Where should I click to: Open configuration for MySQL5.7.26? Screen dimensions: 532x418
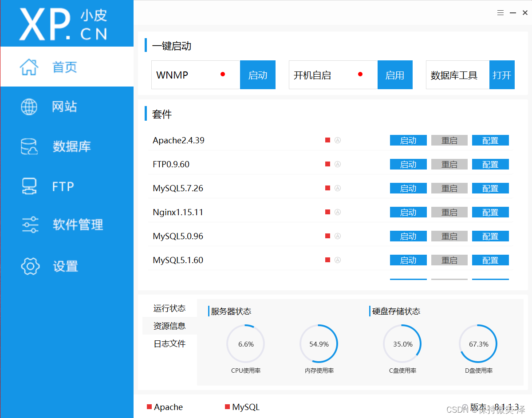click(490, 188)
